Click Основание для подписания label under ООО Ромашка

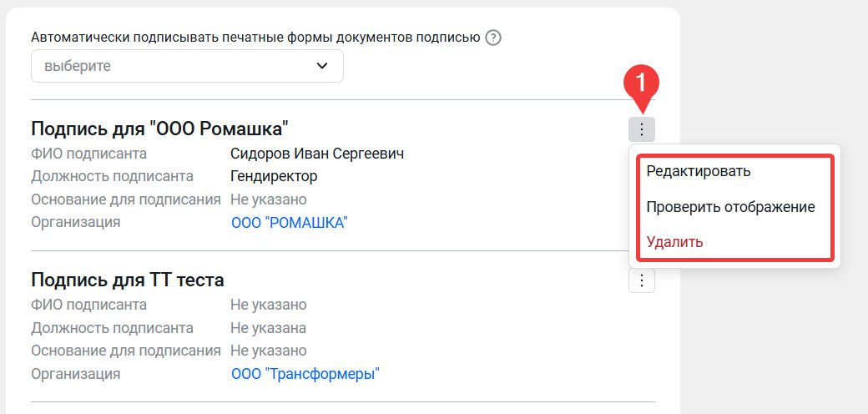[126, 199]
